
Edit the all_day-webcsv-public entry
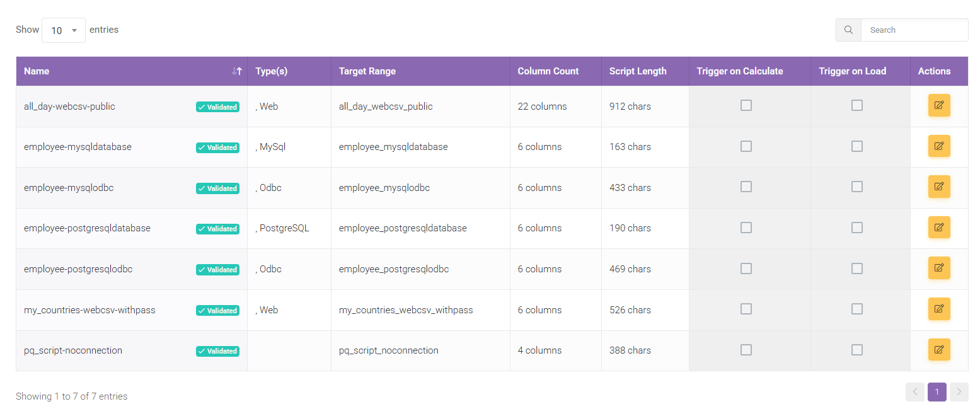tap(939, 105)
